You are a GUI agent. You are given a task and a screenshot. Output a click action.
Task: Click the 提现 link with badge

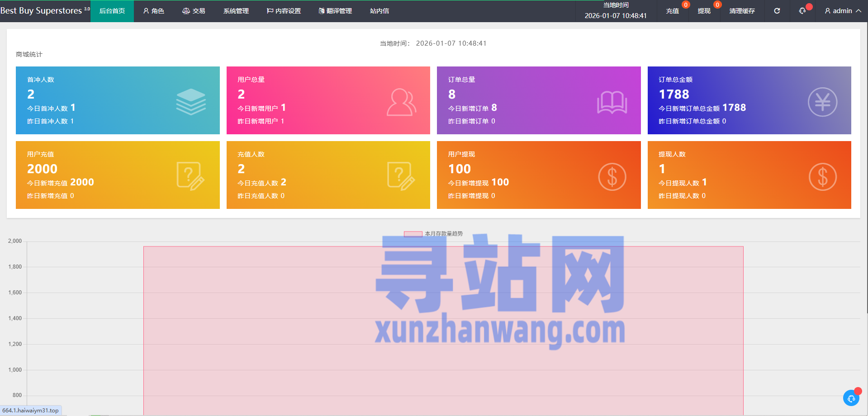pyautogui.click(x=704, y=11)
